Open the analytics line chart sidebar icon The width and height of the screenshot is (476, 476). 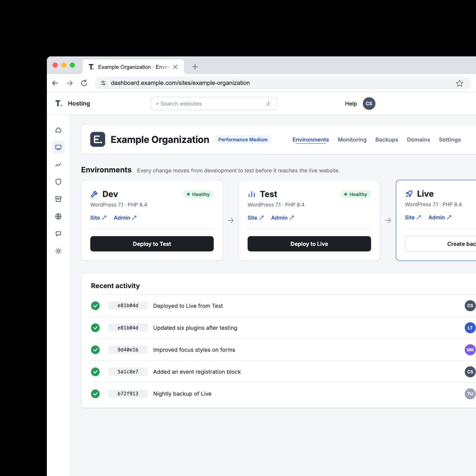click(58, 165)
